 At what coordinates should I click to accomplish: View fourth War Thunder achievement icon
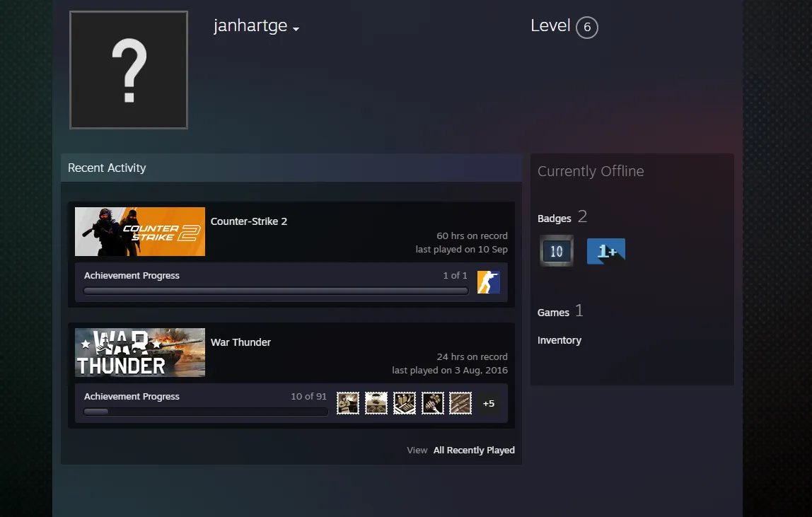tap(432, 403)
